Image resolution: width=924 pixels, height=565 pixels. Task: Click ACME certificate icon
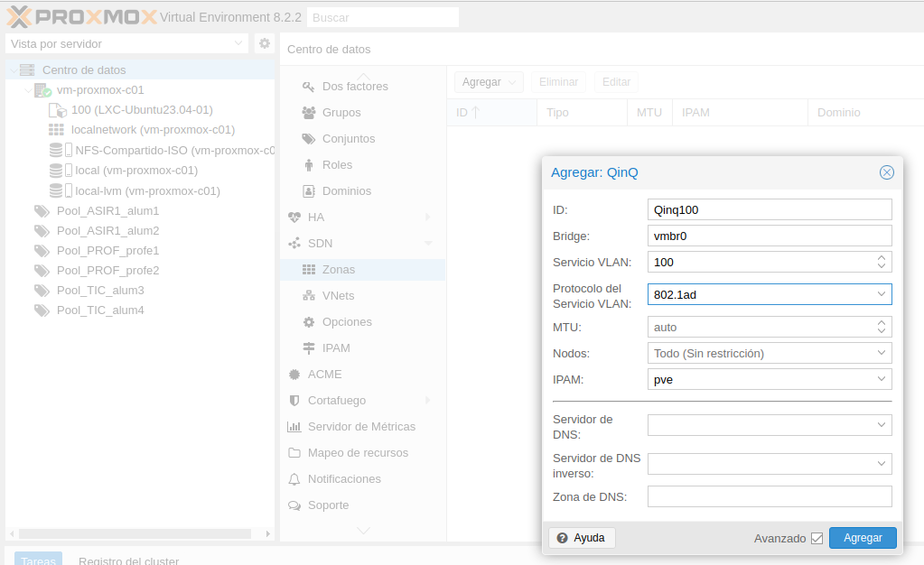(294, 375)
